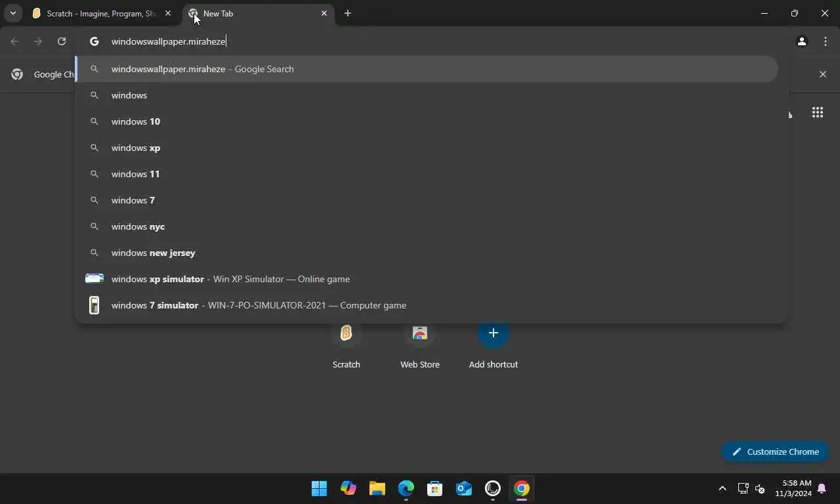Screen dimensions: 840x504
Task: Click the Customize Chrome button
Action: (775, 451)
